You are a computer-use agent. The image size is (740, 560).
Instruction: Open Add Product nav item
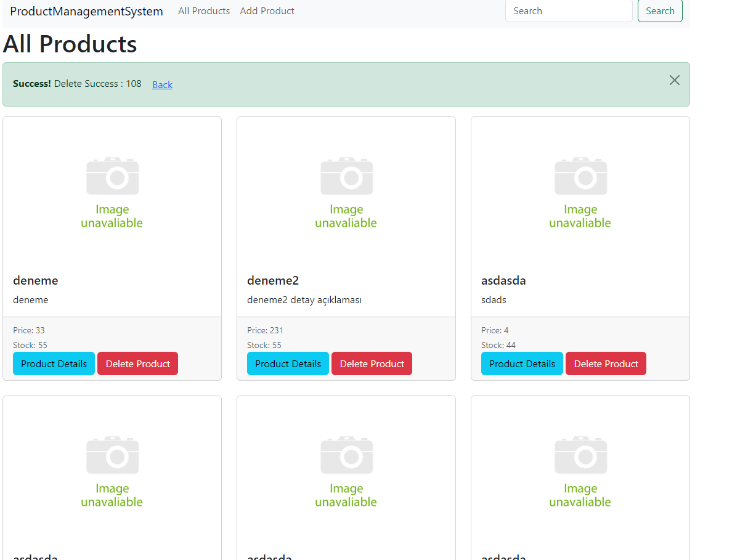[x=267, y=11]
